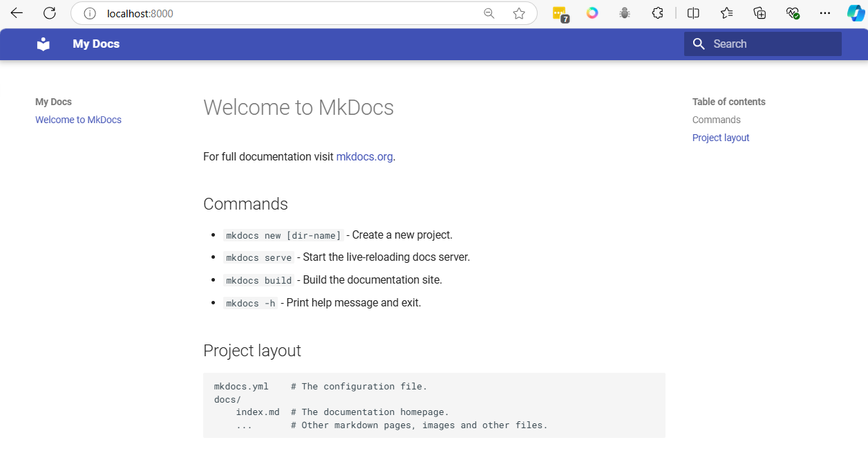868x460 pixels.
Task: Select Welcome to MkDocs in left navigation
Action: (78, 120)
